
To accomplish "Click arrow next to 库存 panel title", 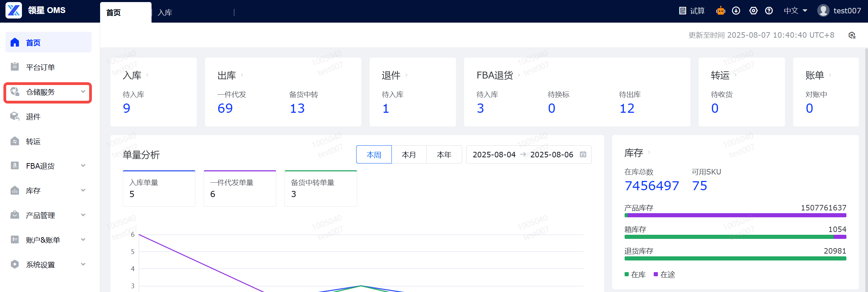I will pos(649,153).
